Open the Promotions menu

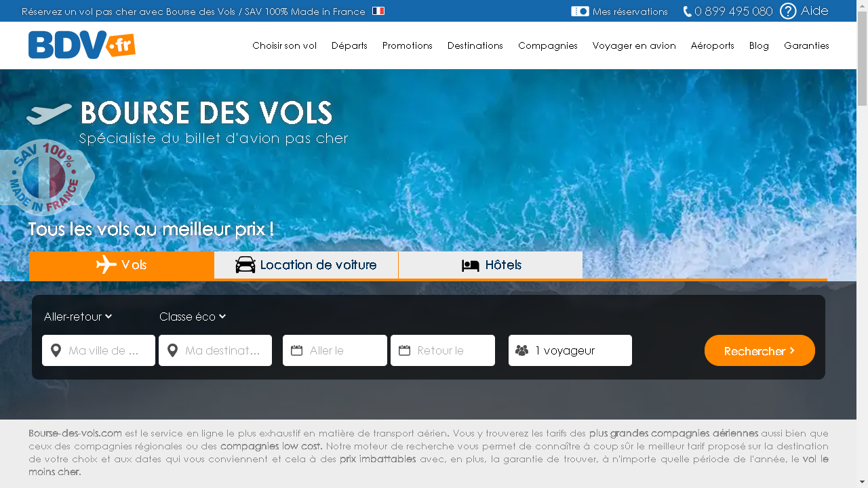(407, 45)
